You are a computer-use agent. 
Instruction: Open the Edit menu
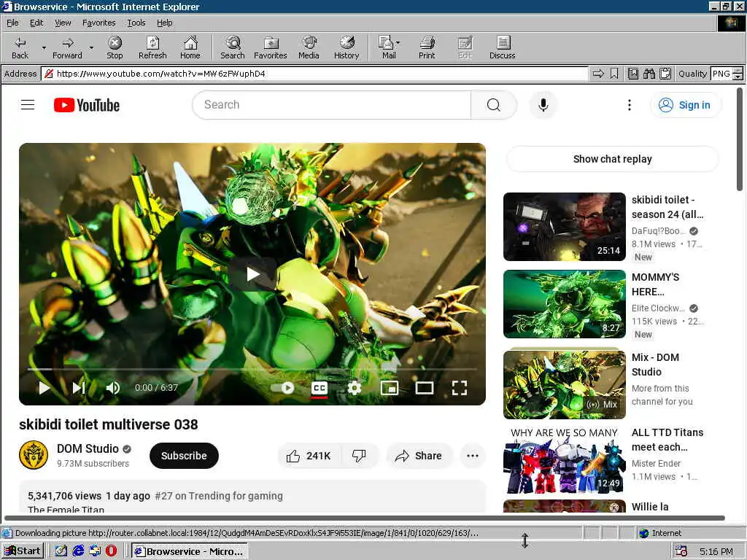[36, 23]
